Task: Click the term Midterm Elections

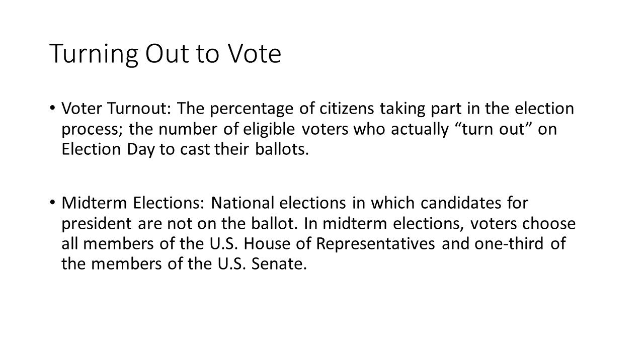Action: point(133,203)
